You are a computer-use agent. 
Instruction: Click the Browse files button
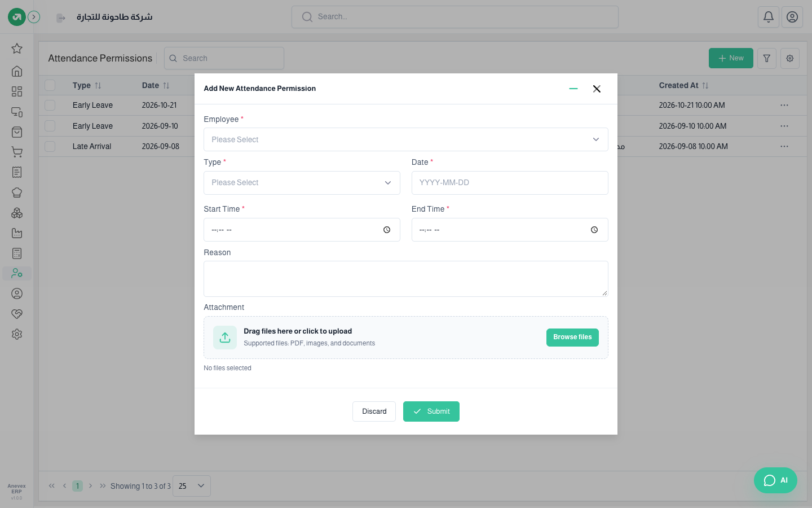click(572, 338)
